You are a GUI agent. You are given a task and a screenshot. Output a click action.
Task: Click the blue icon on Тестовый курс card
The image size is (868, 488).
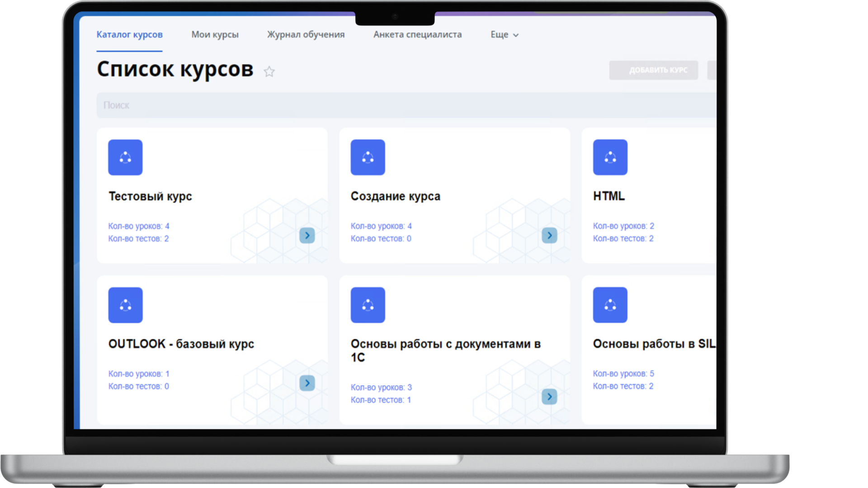pyautogui.click(x=125, y=157)
